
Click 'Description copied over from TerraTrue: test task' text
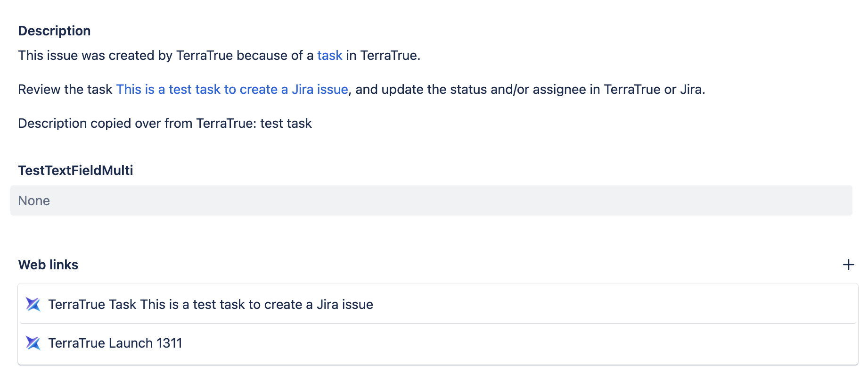point(165,124)
